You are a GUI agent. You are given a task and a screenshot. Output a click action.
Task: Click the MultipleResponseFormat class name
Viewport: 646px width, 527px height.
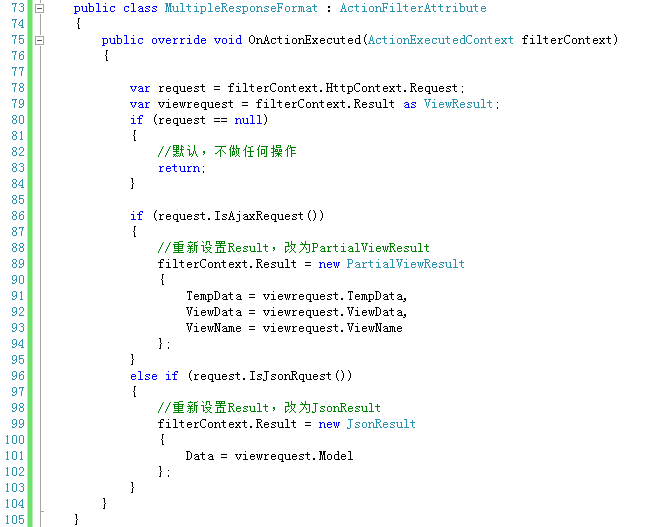pos(241,8)
